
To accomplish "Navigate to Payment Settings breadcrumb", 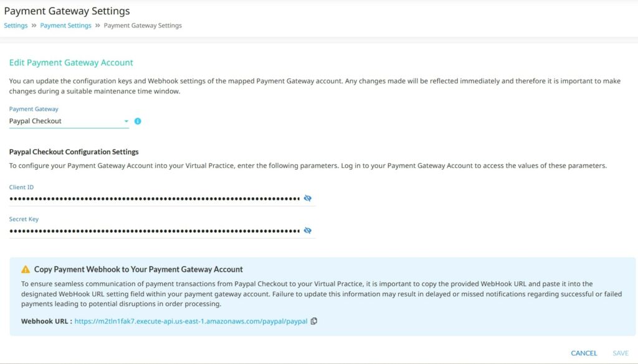I will click(65, 25).
